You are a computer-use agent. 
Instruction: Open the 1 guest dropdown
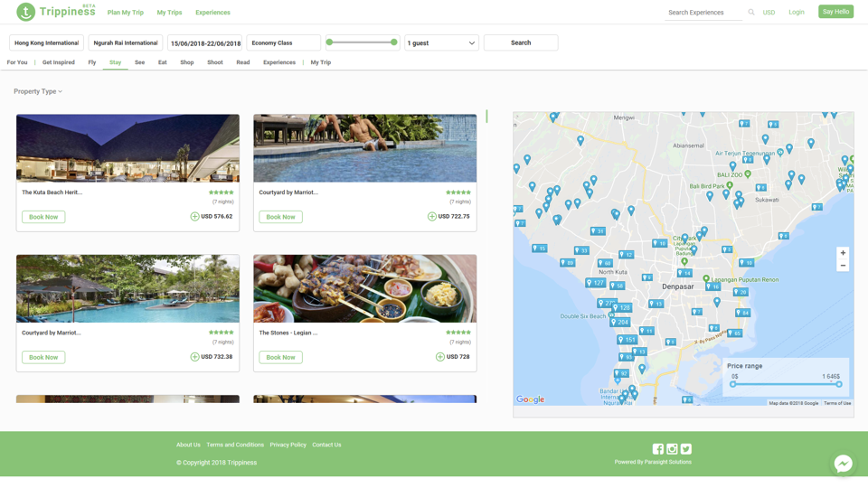441,42
